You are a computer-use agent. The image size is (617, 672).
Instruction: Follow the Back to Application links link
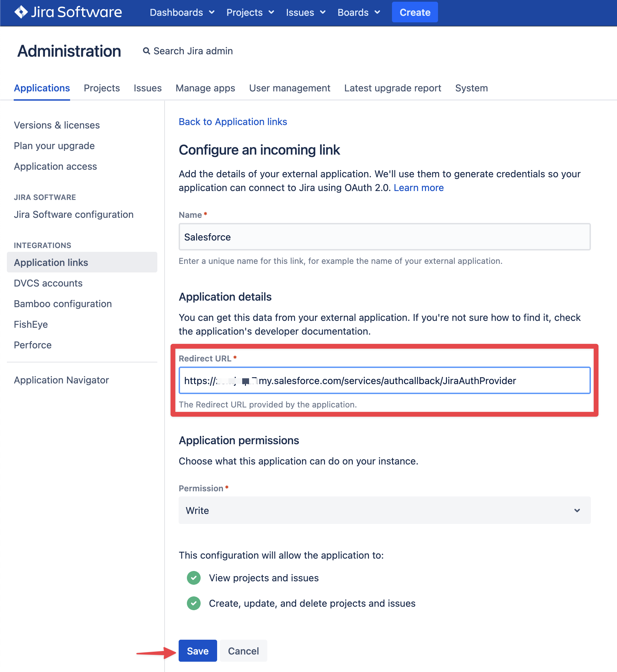point(233,122)
